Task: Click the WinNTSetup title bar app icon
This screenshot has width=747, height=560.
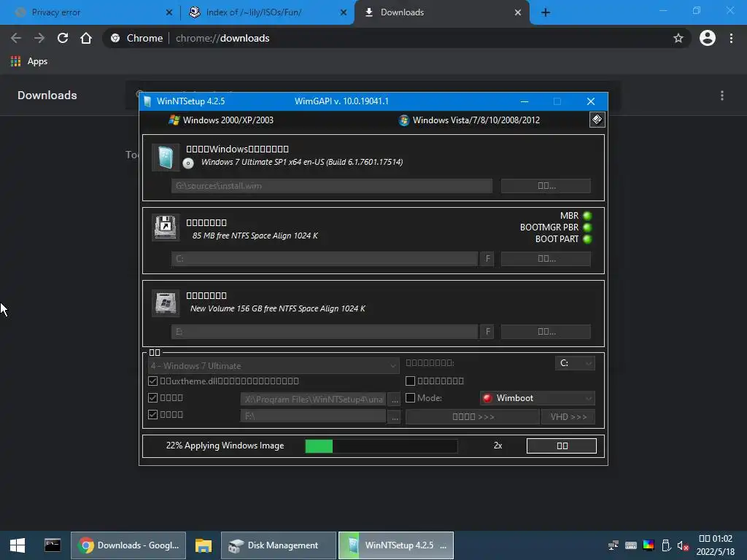Action: pyautogui.click(x=147, y=101)
